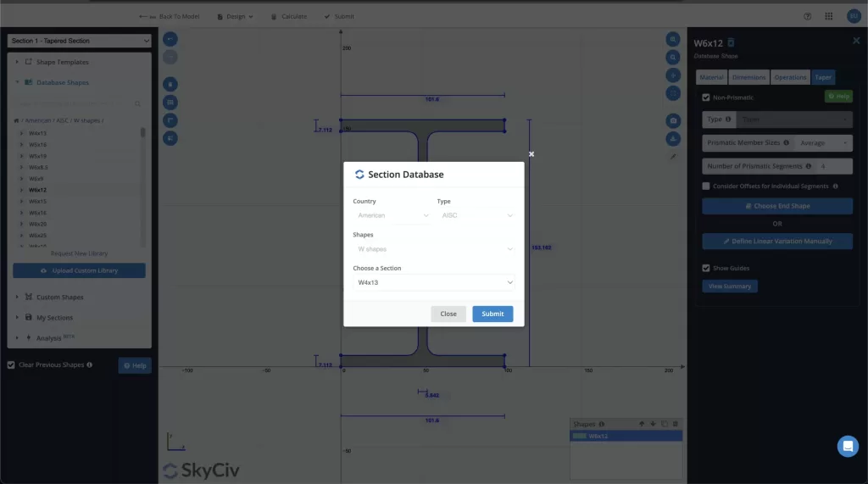The width and height of the screenshot is (868, 484).
Task: Open the Country dropdown in Section Database
Action: pos(392,215)
